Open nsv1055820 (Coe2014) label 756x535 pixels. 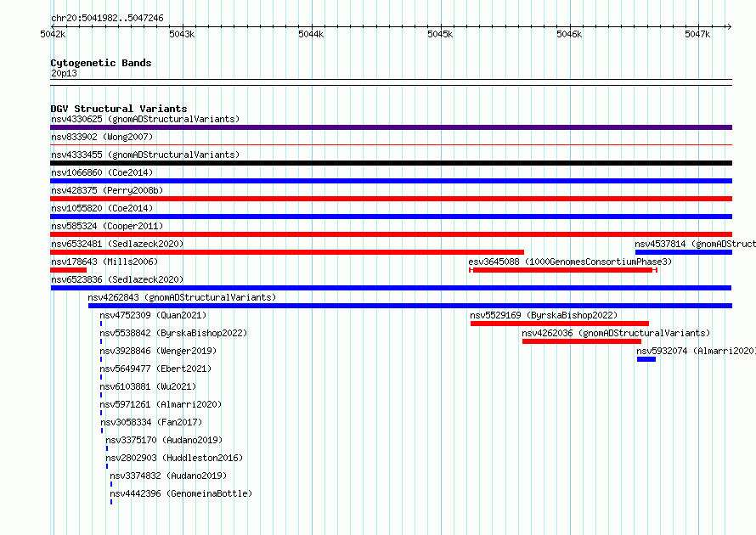102,208
